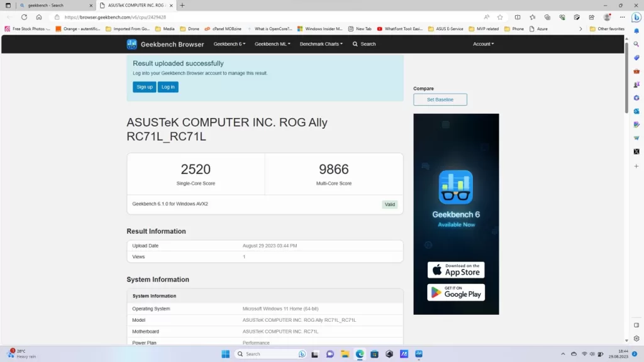Click the Get it on Google Play badge

tap(456, 292)
